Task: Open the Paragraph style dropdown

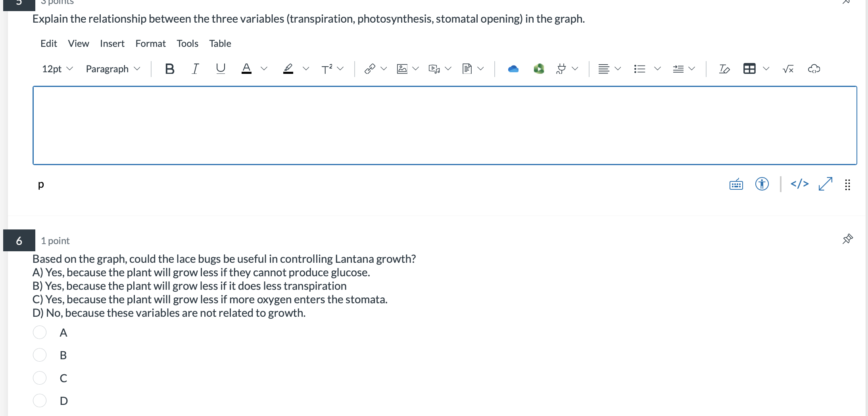Action: tap(113, 69)
